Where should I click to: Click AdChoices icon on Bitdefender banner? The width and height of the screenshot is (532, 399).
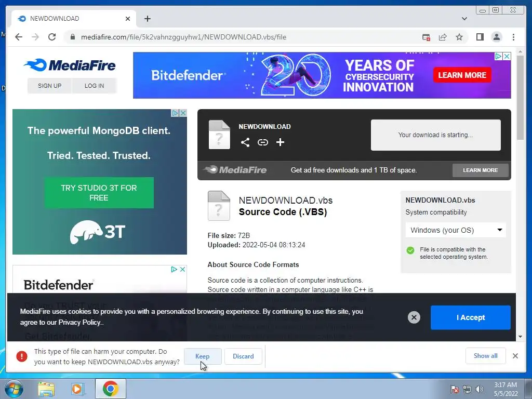(x=498, y=56)
